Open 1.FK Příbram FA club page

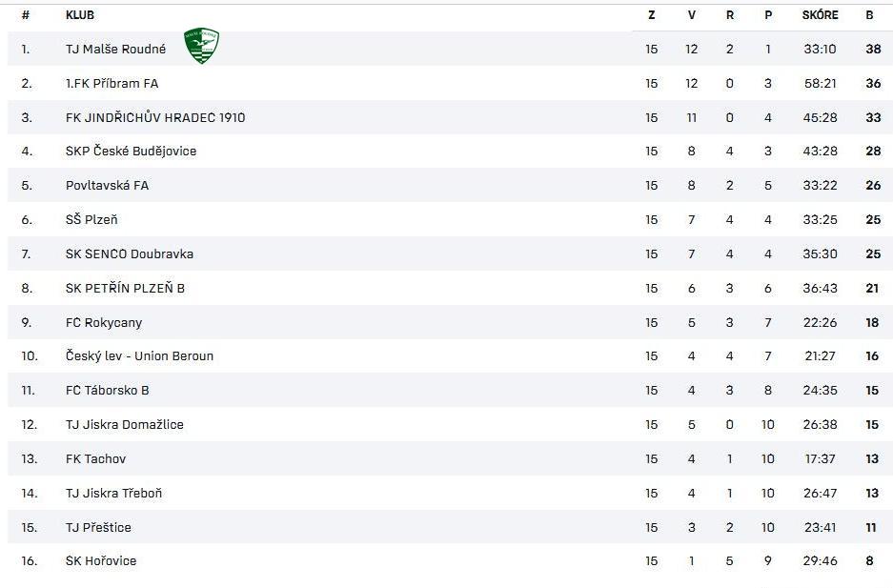112,84
